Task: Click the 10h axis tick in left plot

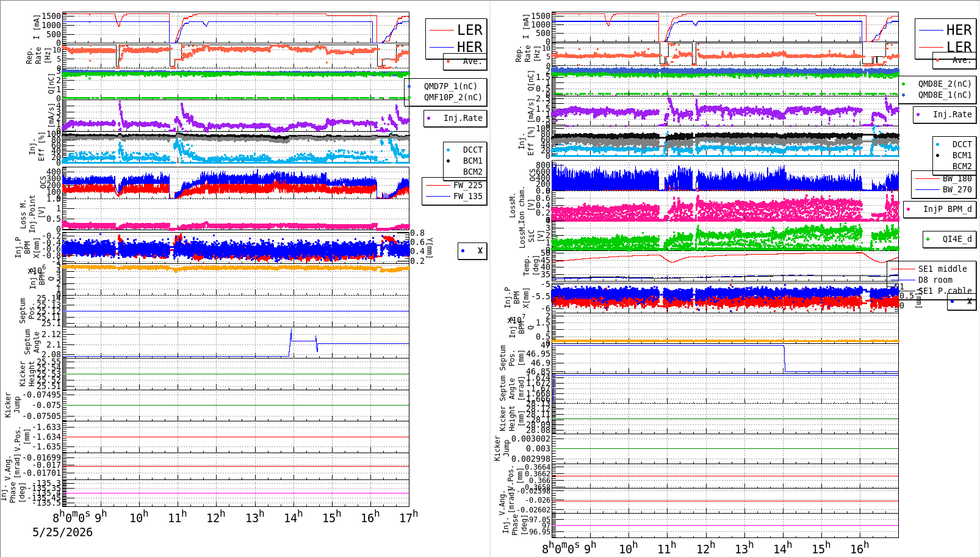Action: (139, 517)
